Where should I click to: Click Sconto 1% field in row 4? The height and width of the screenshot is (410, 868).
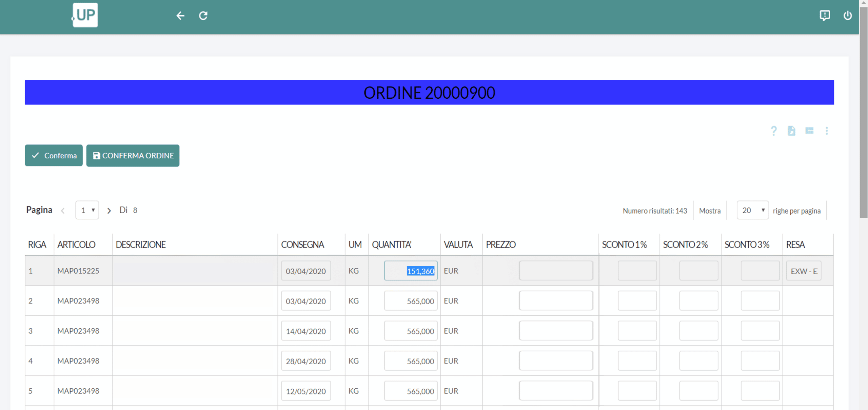click(x=637, y=360)
